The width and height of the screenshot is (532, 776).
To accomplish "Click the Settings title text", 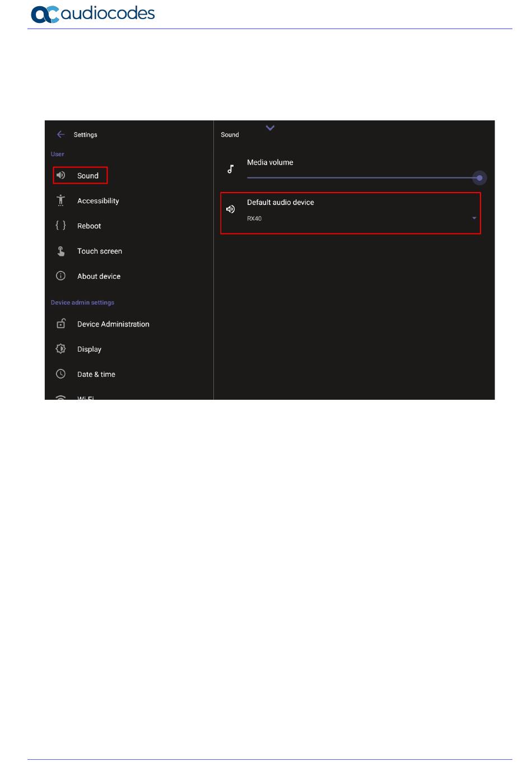I will (85, 135).
